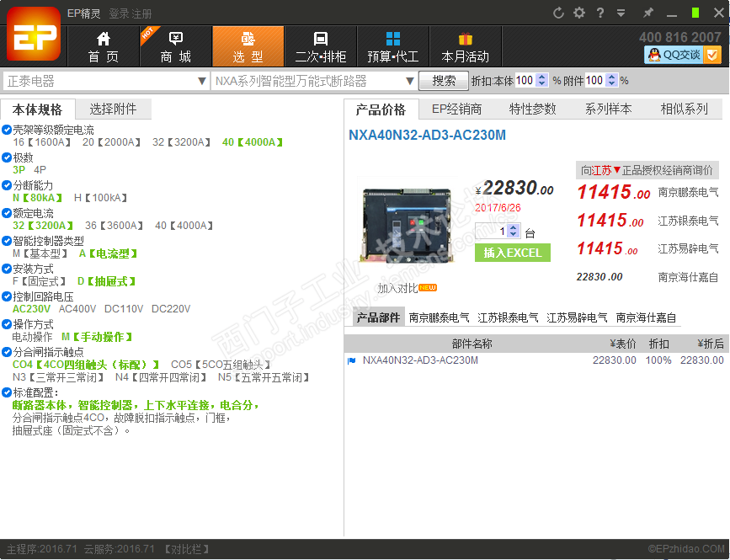Viewport: 730px width, 560px height.
Task: Open 本月活动 gift icon
Action: (465, 38)
